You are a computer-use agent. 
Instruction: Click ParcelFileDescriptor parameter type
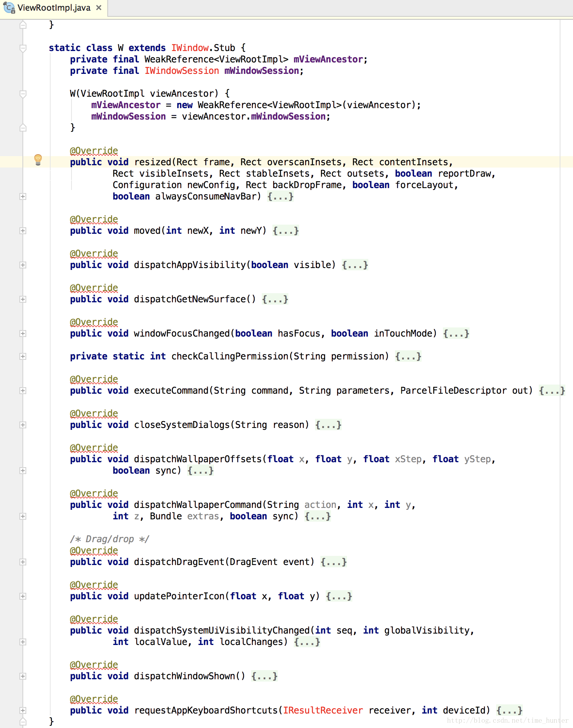click(454, 391)
